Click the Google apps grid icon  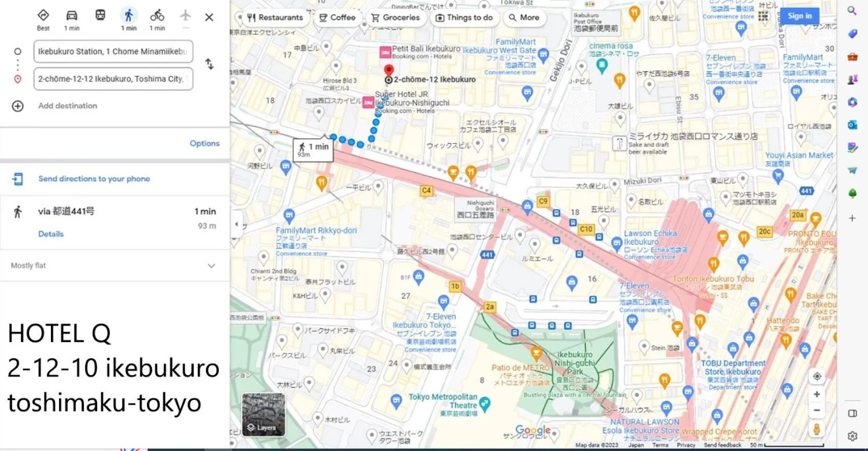pyautogui.click(x=763, y=16)
